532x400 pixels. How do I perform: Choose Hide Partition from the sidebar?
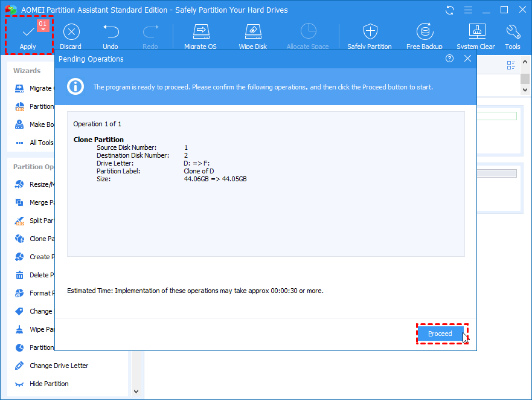[49, 384]
